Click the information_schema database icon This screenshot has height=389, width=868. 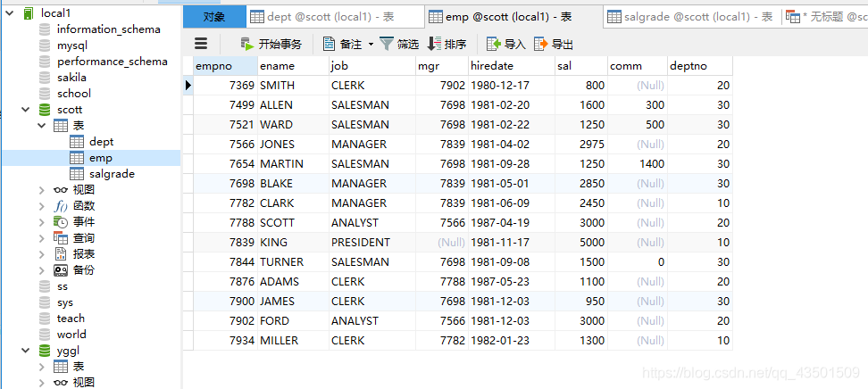pos(45,29)
